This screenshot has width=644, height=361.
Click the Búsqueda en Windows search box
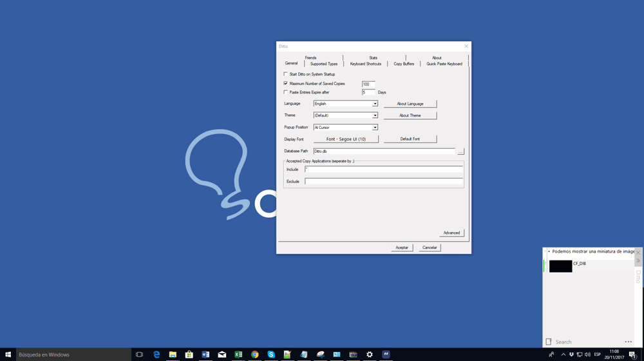(73, 355)
